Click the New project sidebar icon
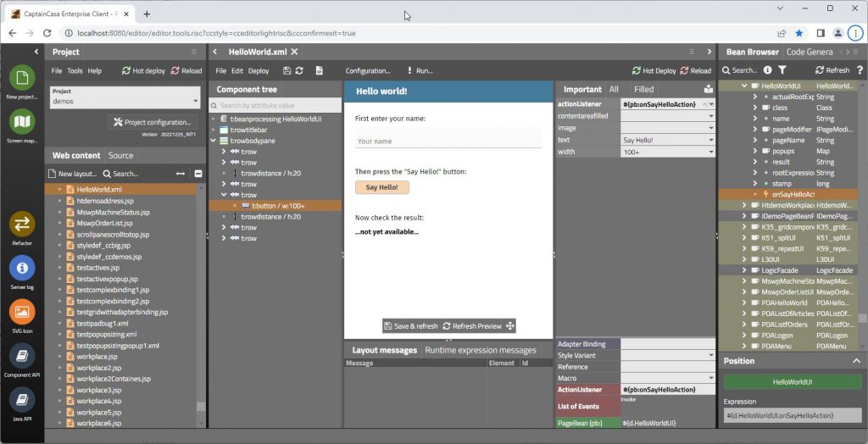 22,77
